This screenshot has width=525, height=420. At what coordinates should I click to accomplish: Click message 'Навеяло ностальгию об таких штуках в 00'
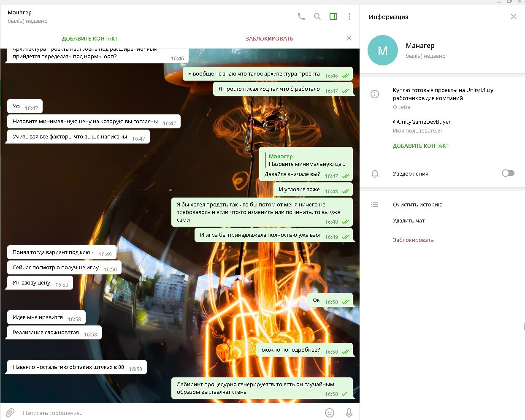point(77,367)
